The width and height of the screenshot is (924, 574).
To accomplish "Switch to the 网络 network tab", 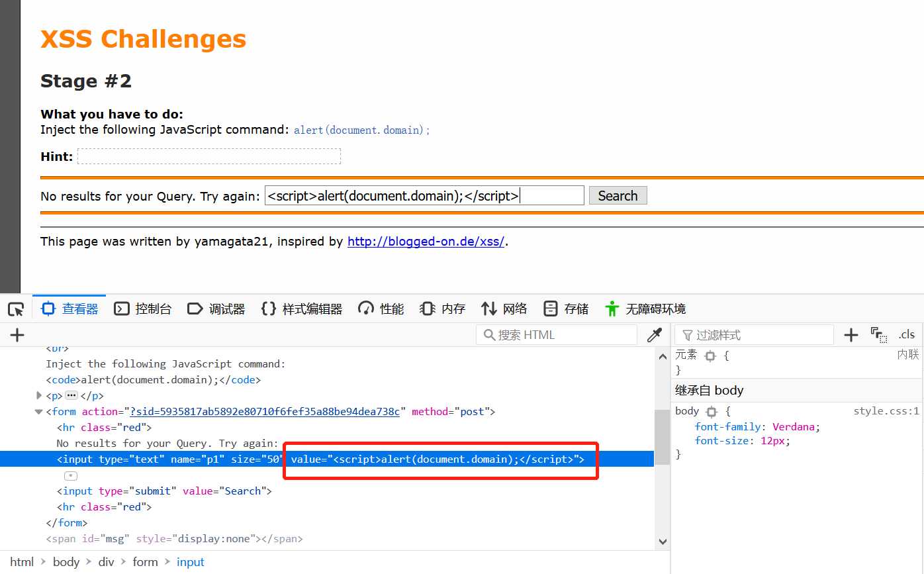I will tap(504, 309).
